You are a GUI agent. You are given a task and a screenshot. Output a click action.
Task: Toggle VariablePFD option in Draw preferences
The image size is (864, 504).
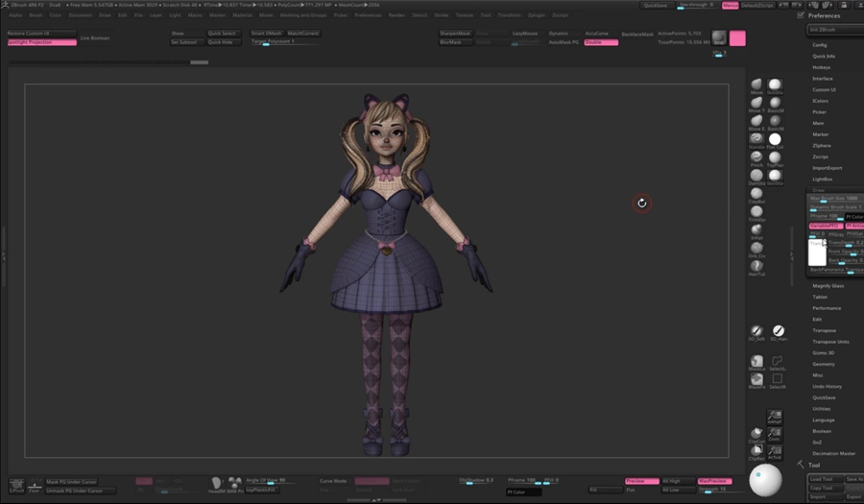[x=826, y=226]
